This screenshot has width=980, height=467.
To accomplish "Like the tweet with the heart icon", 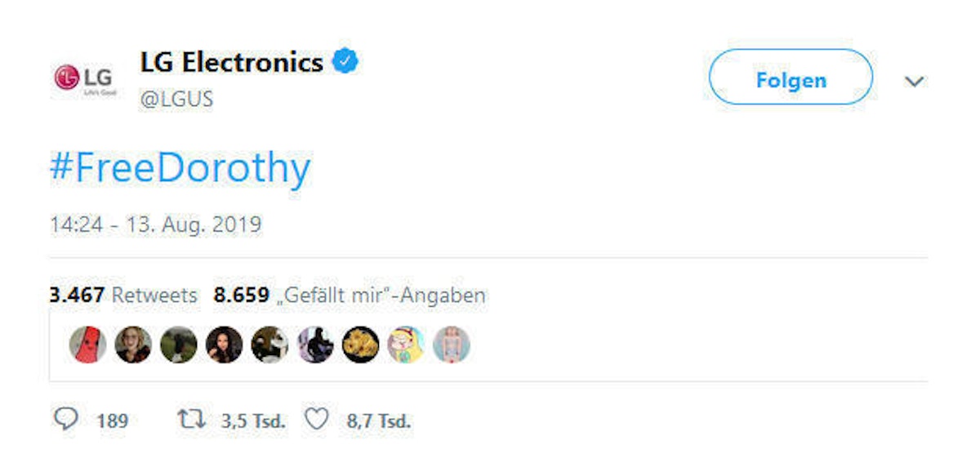I will 315,420.
